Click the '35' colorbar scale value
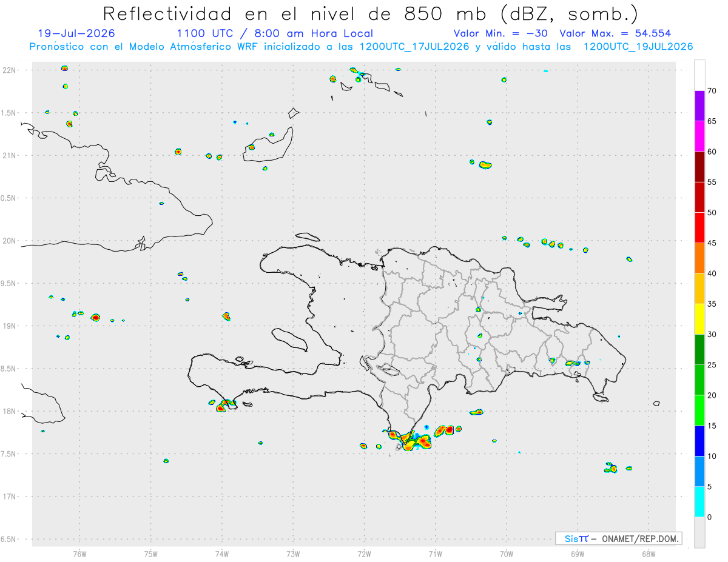This screenshot has height=562, width=728. coord(712,304)
